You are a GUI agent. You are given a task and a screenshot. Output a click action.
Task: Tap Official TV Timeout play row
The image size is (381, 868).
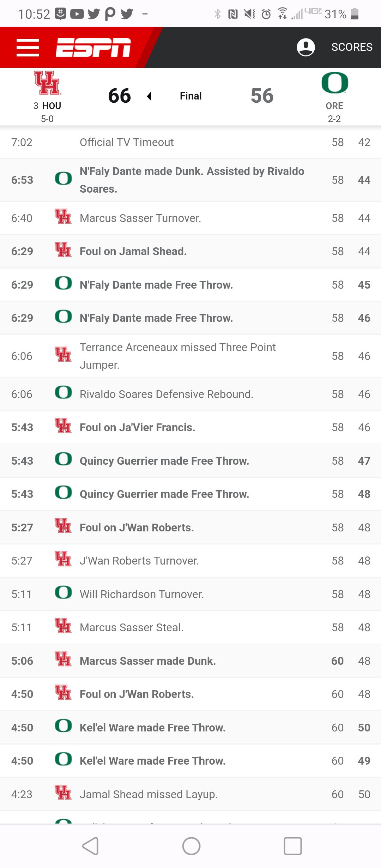[x=127, y=142]
